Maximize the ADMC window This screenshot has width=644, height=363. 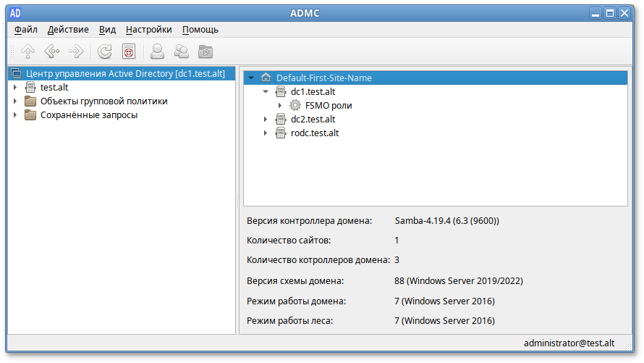[x=610, y=13]
